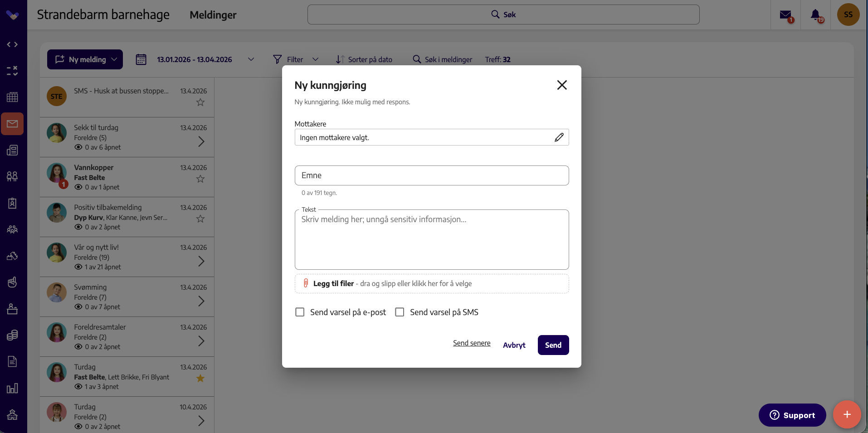Click the Avbryt button

514,345
